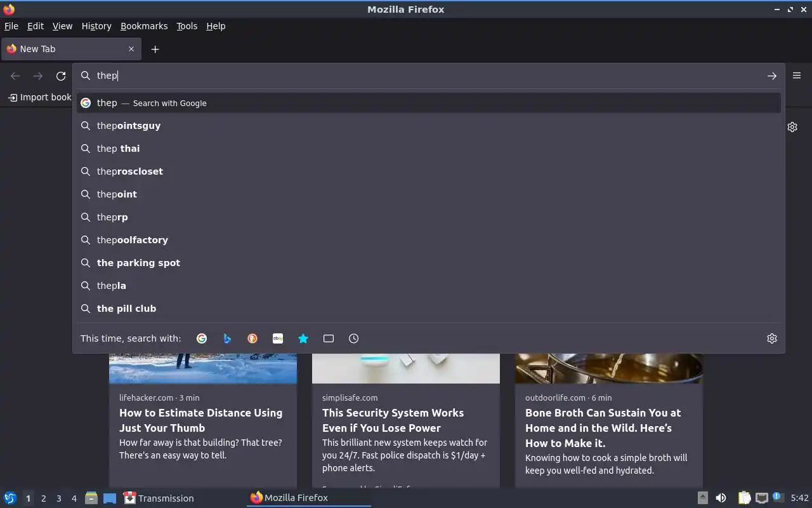Select 'thep — Search with Google' row
This screenshot has height=508, width=812.
click(x=429, y=103)
